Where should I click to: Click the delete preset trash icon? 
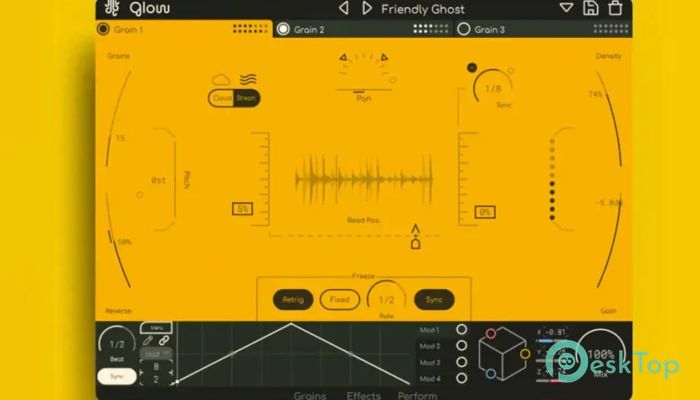coord(615,9)
